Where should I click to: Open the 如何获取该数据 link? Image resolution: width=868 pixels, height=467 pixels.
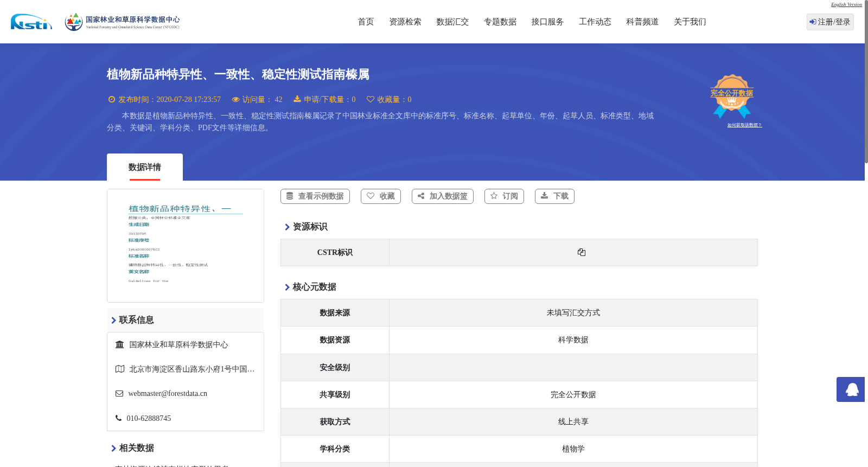tap(744, 125)
